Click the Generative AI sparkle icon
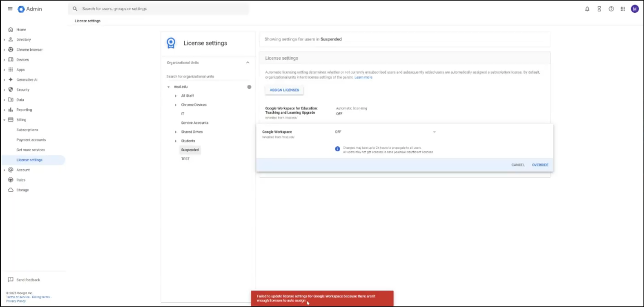The image size is (644, 307). [x=11, y=80]
